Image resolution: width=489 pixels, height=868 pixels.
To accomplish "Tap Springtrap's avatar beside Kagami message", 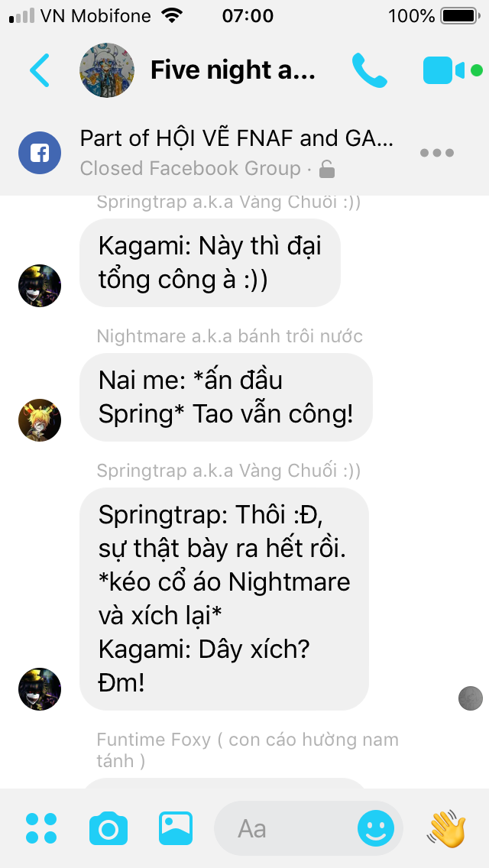I will pyautogui.click(x=39, y=286).
